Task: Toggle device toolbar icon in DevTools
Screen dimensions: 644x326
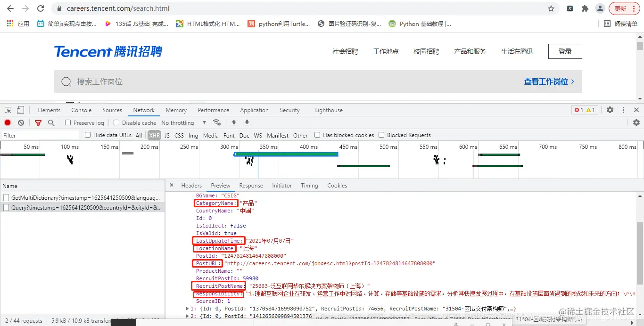Action: pos(20,110)
